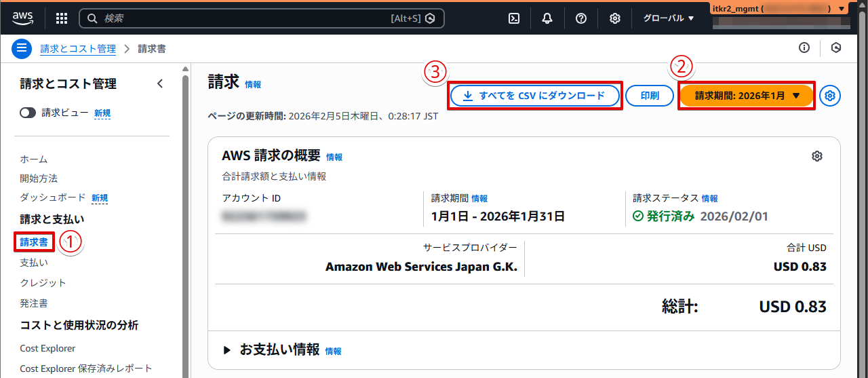Open the itkr2_mgmt account menu
This screenshot has height=378, width=868.
click(780, 9)
